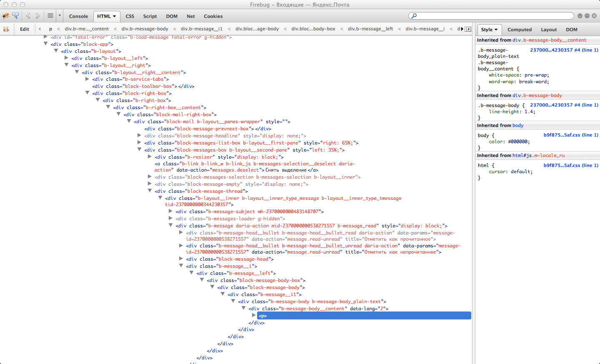Viewport: 600px width, 364px height.
Task: Select the block-toolbar-box div line
Action: tap(143, 86)
